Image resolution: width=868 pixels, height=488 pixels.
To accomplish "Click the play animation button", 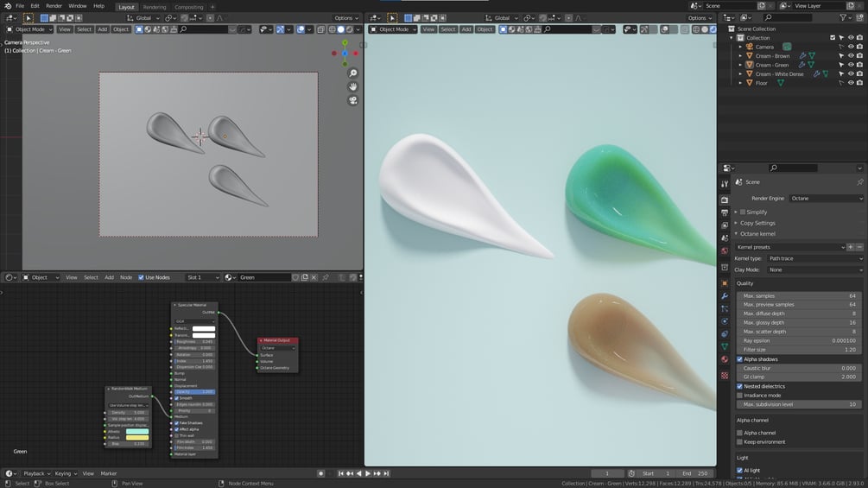I will click(x=368, y=473).
